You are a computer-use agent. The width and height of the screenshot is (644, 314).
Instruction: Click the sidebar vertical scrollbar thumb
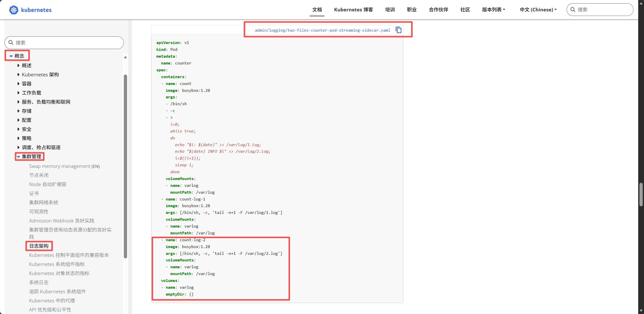125,166
